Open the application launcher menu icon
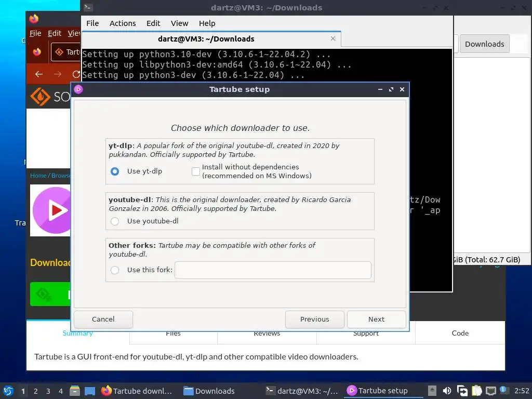Screen dimensions: 532x399 [8, 391]
